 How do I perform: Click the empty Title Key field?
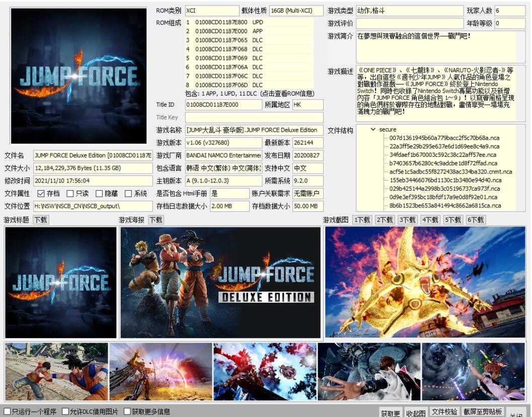[x=254, y=117]
